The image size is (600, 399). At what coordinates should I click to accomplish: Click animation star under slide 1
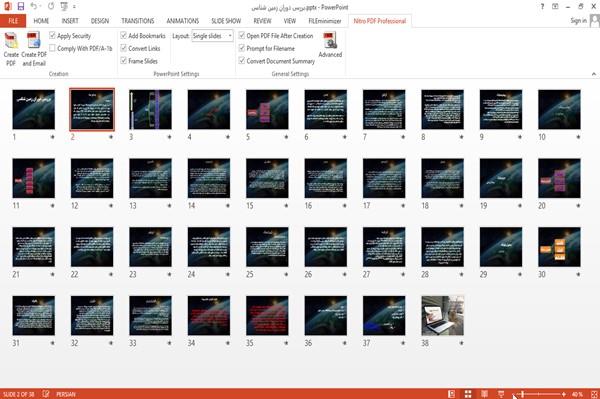tap(52, 137)
